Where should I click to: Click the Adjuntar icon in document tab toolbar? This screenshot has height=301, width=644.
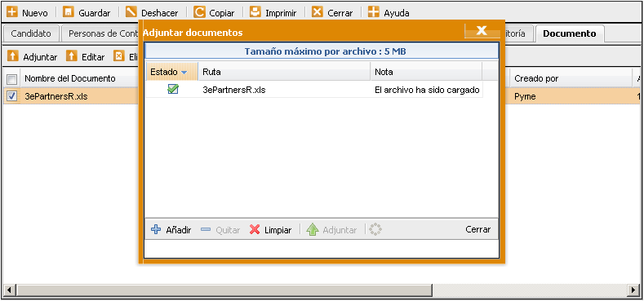[x=13, y=56]
